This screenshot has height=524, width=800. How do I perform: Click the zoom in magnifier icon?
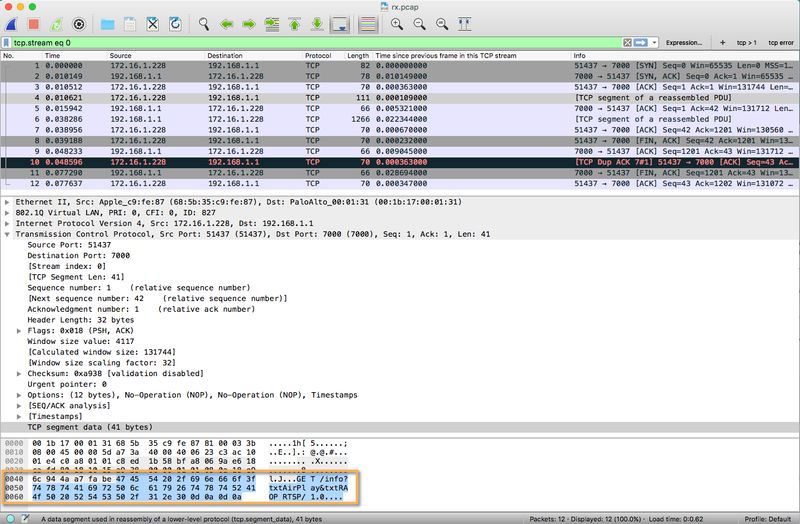point(397,22)
